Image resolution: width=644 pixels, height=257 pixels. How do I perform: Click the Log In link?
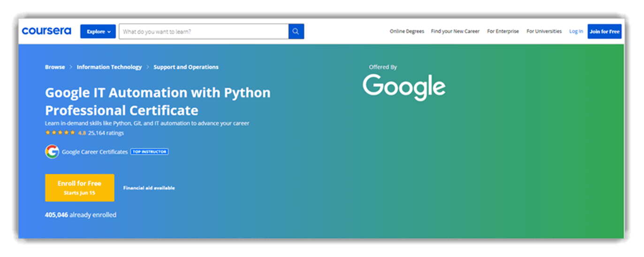tap(576, 31)
